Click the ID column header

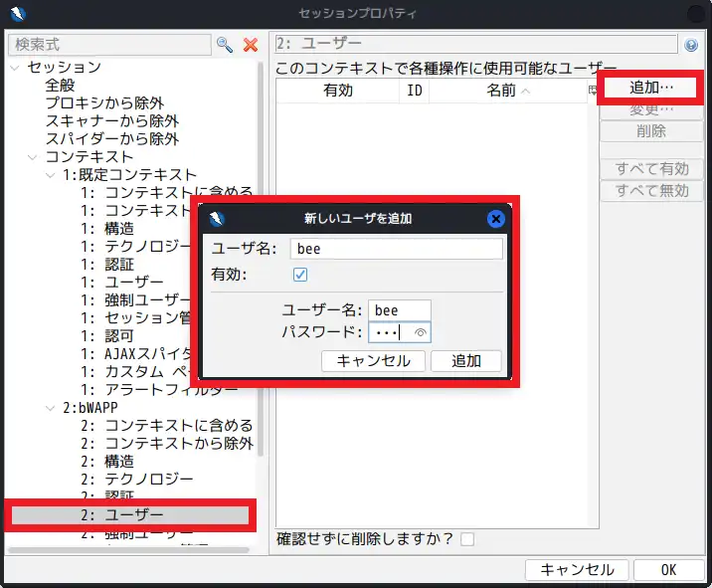tap(414, 91)
